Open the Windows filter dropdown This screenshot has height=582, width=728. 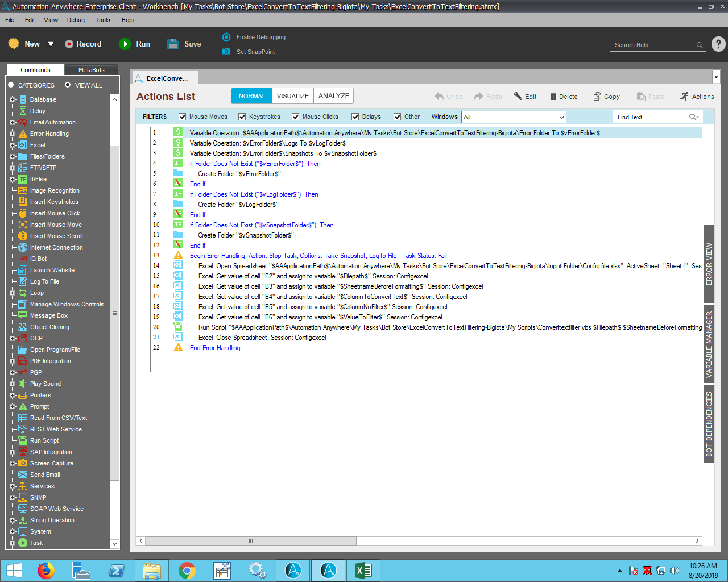click(x=561, y=117)
